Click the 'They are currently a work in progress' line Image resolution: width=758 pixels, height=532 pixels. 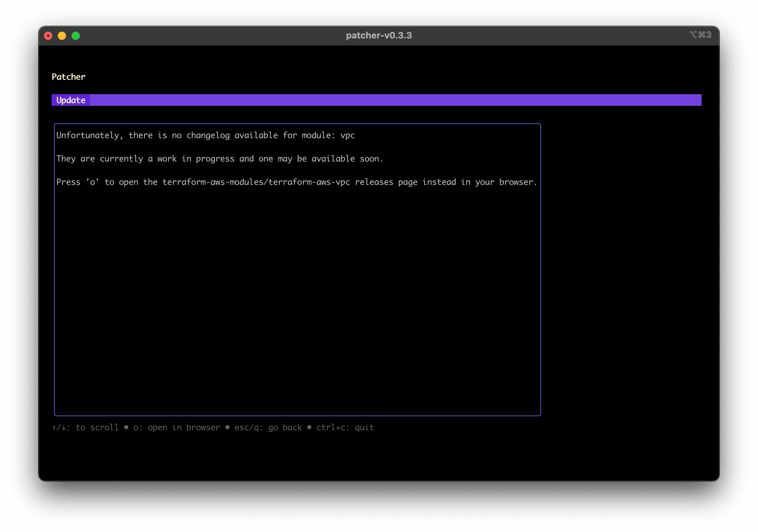pos(220,159)
